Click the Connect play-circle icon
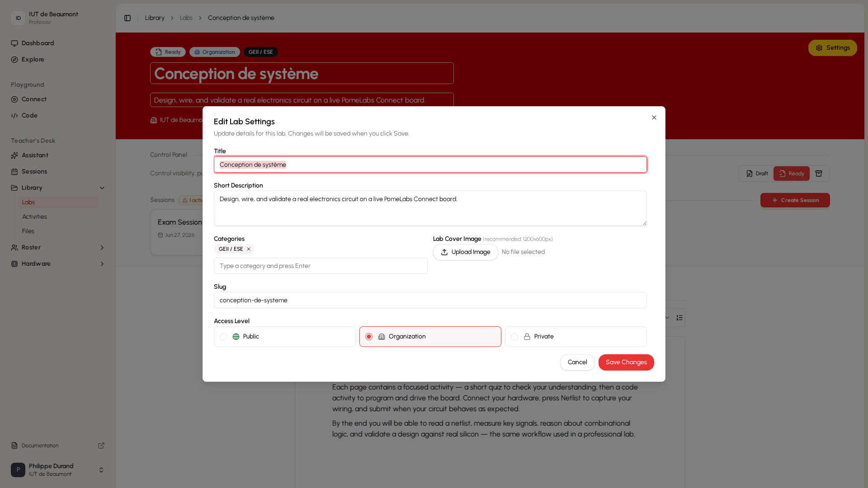 tap(14, 99)
